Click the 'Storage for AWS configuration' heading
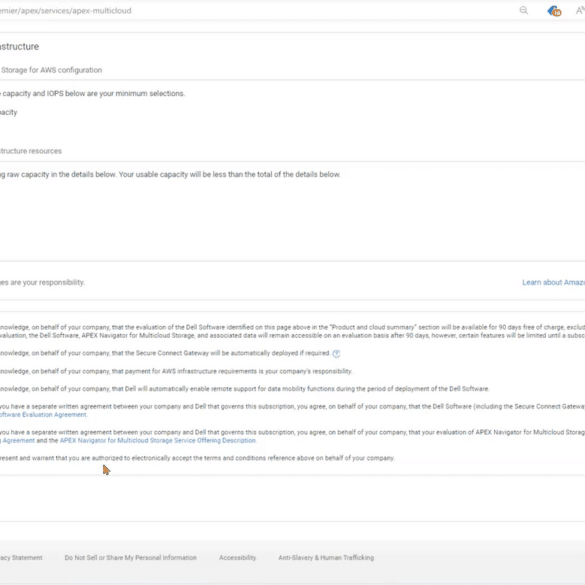 point(51,70)
